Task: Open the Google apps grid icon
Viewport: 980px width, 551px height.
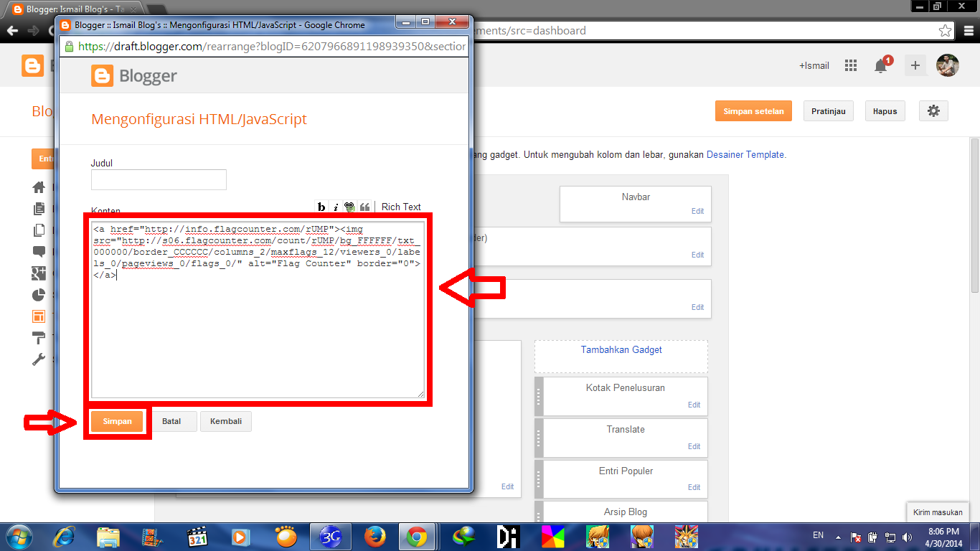Action: click(851, 65)
